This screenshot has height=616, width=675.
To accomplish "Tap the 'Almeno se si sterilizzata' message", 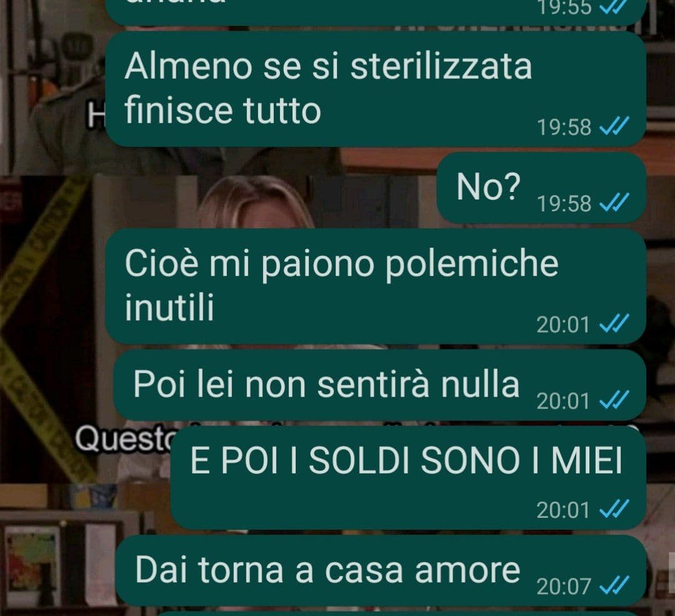I will click(x=376, y=89).
